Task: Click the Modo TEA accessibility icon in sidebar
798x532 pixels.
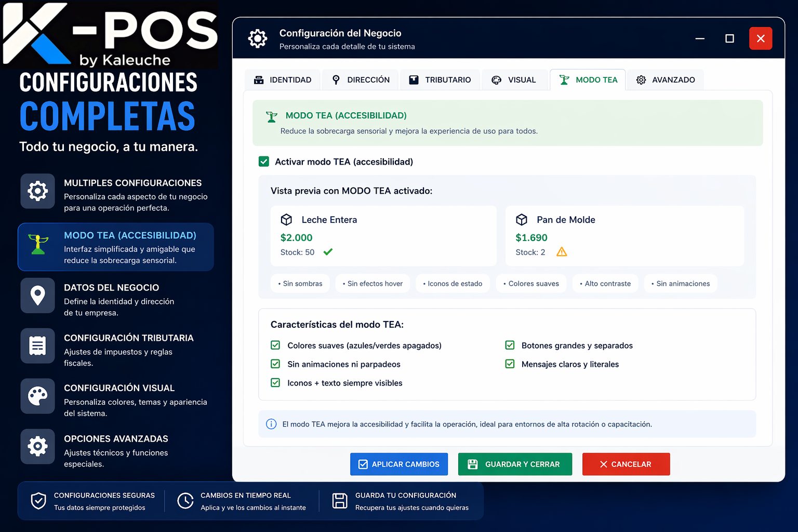Action: [38, 244]
